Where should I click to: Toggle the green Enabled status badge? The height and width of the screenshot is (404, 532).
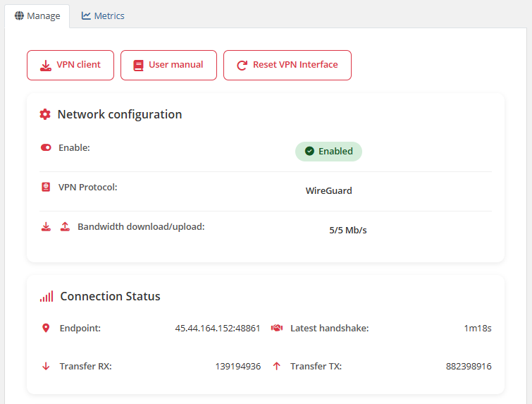[x=328, y=152]
